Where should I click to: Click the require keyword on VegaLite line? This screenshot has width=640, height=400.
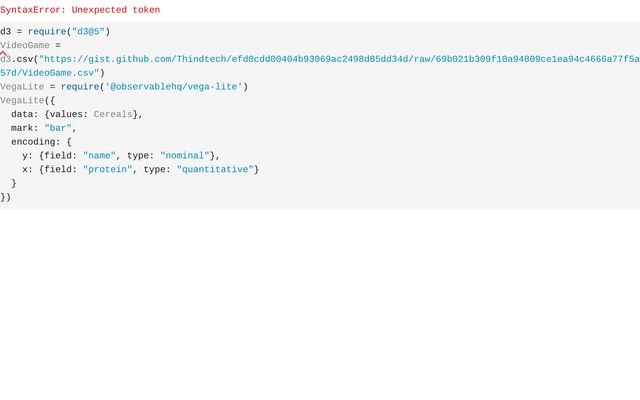click(x=80, y=87)
